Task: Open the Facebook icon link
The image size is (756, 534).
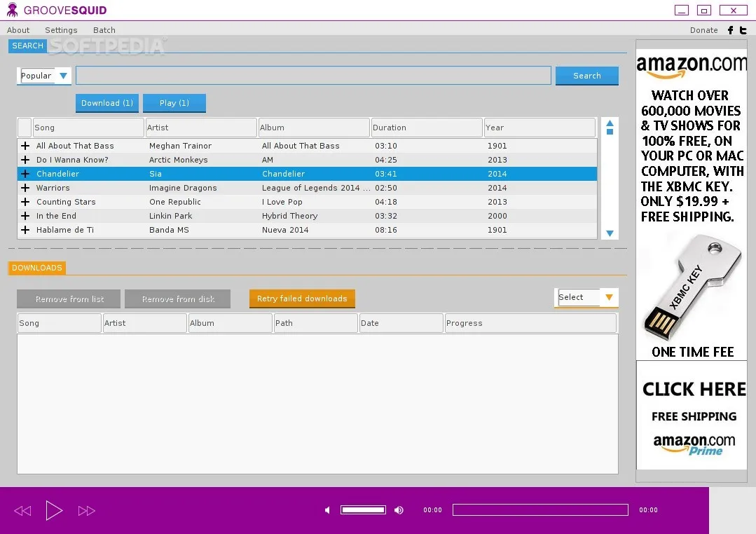Action: click(730, 30)
